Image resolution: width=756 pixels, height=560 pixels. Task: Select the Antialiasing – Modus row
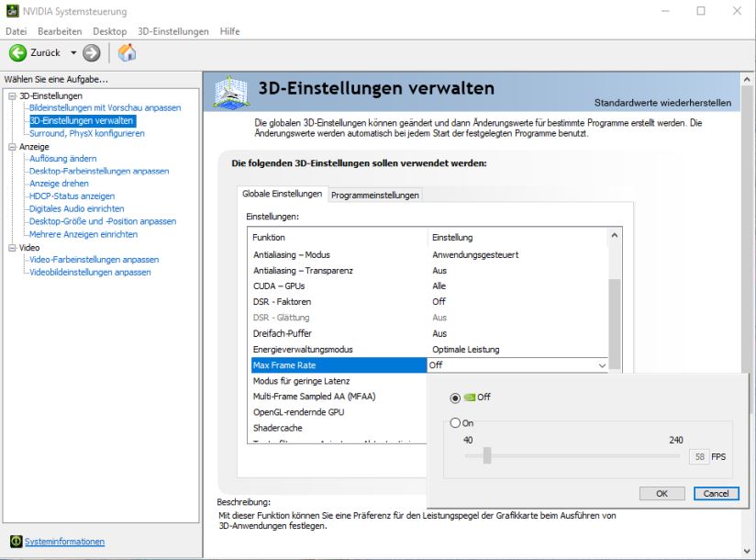click(429, 254)
